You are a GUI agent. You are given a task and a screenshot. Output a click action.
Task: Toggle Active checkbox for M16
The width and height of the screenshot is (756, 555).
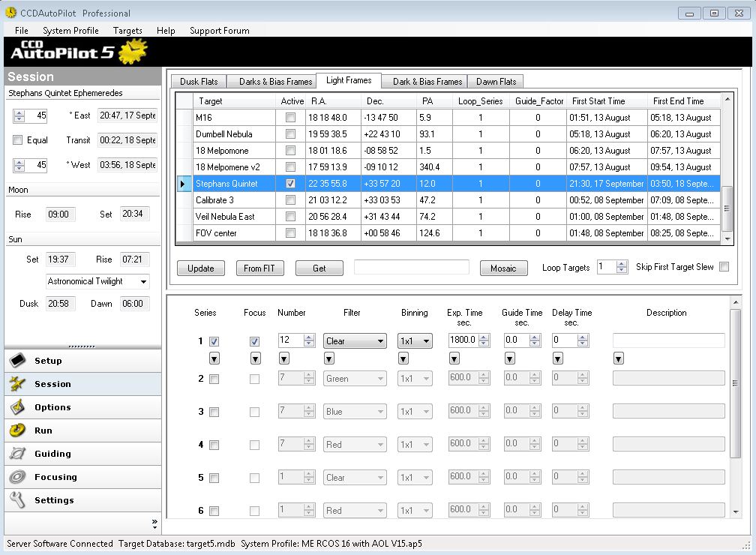pyautogui.click(x=290, y=117)
